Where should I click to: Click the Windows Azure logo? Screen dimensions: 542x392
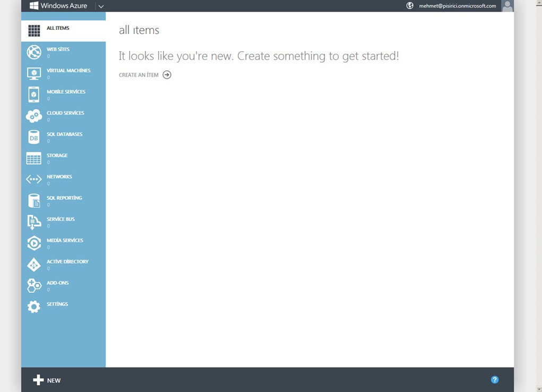click(x=34, y=5)
